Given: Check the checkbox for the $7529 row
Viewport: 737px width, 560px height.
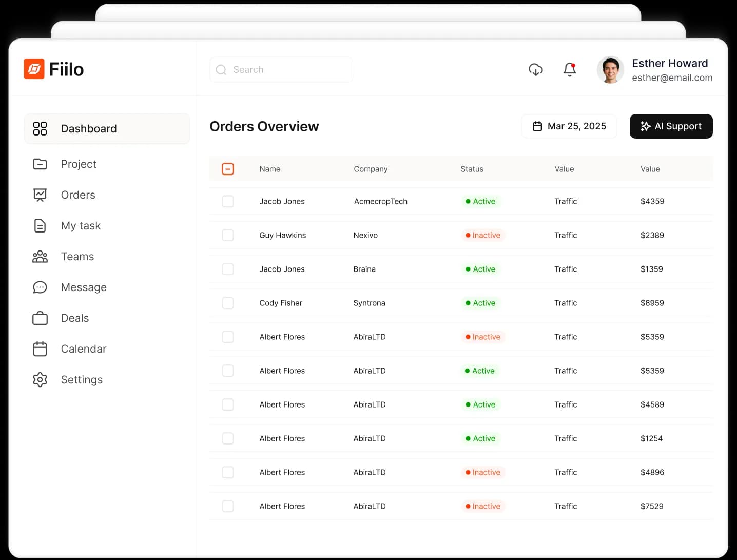Looking at the screenshot, I should coord(228,506).
